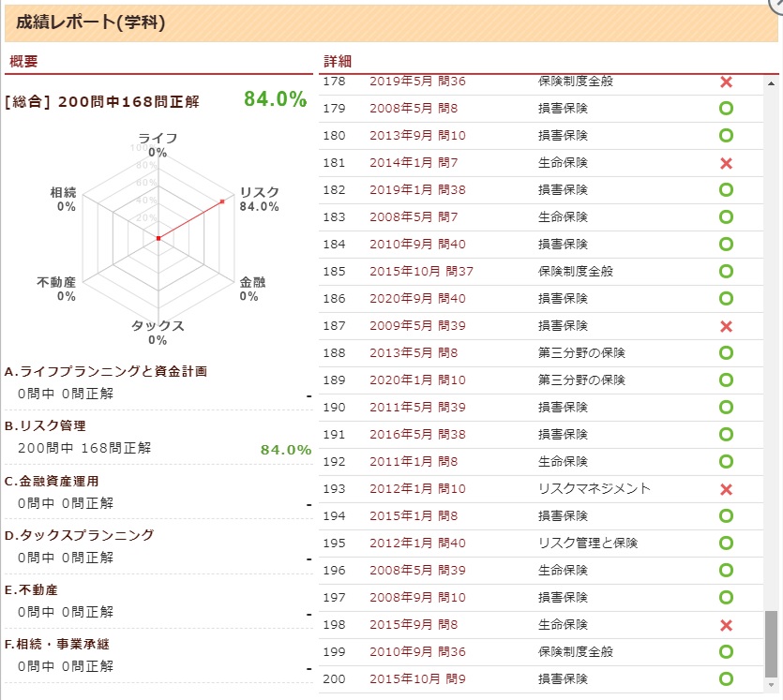Viewport: 783px width, 700px height.
Task: Click the correct circle icon for row 185
Action: coord(726,272)
